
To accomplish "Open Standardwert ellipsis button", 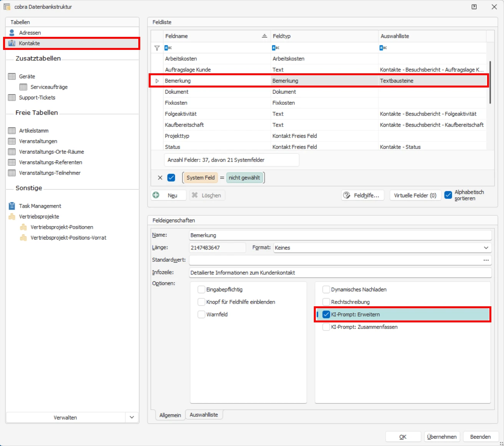I will pos(486,260).
